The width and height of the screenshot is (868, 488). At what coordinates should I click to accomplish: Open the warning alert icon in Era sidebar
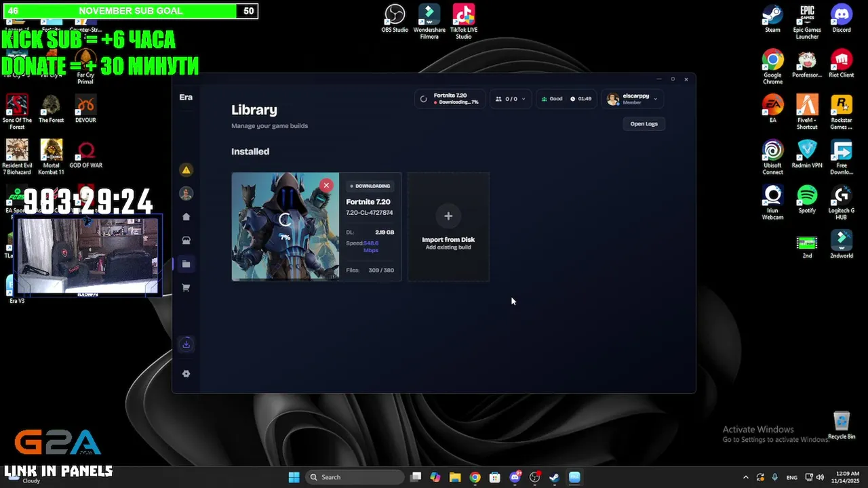186,170
